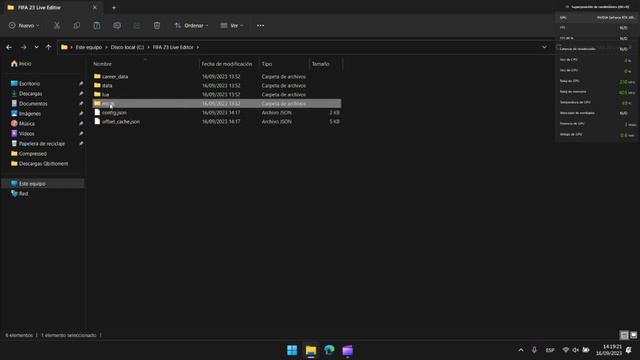Select the config.json file
This screenshot has width=640, height=360.
click(x=217, y=113)
